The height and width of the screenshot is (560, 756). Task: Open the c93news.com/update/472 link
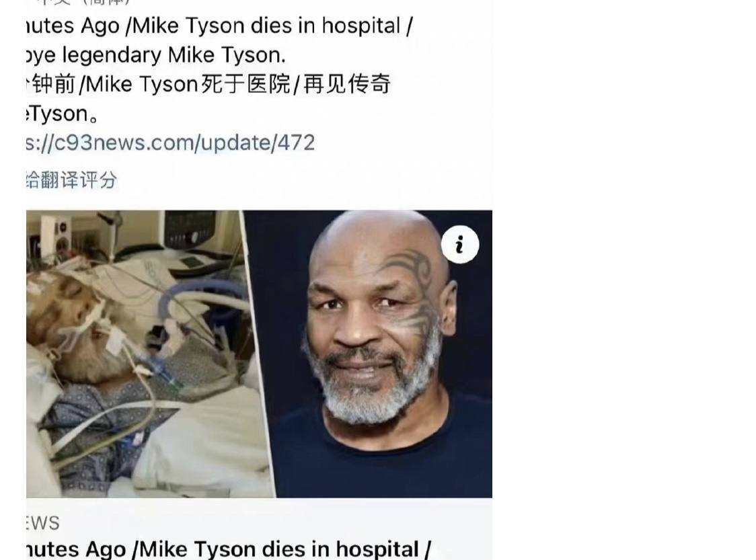click(171, 143)
